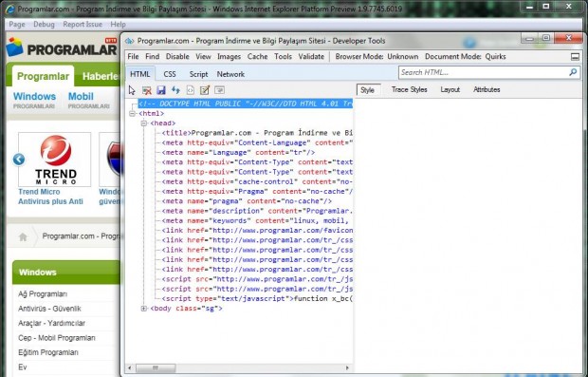
Task: Select the meta name="description" node
Action: (257, 211)
